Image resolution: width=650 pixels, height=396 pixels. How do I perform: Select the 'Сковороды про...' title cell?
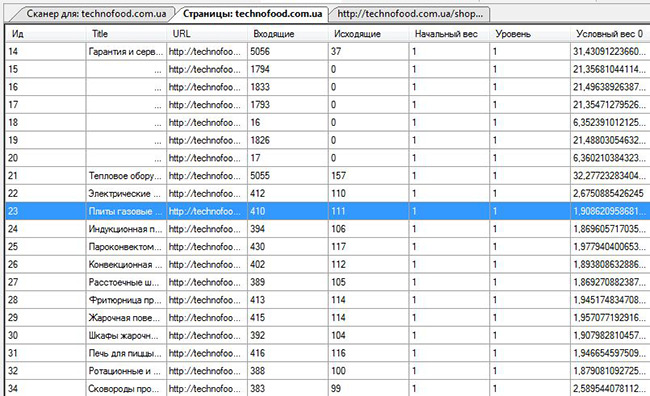click(126, 389)
